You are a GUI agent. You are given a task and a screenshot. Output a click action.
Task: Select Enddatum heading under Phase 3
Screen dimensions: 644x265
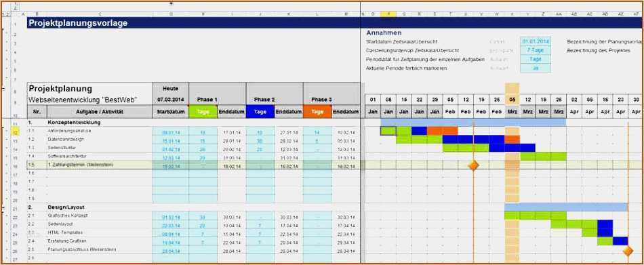346,111
